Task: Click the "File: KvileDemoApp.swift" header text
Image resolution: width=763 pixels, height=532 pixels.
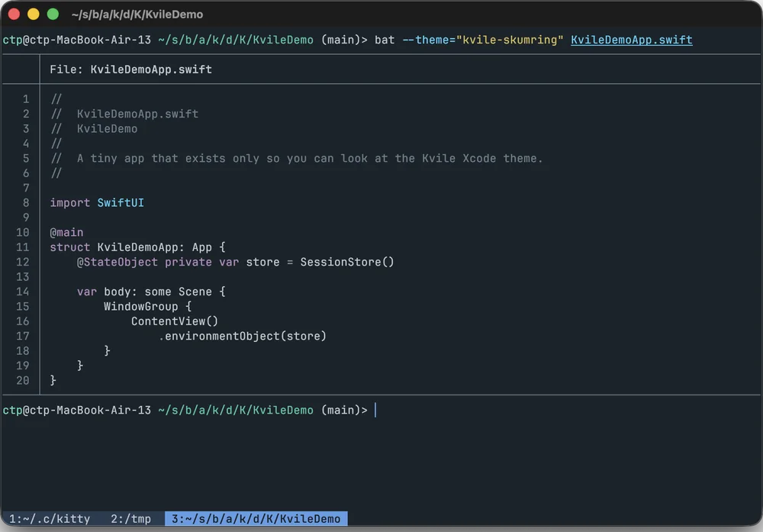Action: pos(131,69)
